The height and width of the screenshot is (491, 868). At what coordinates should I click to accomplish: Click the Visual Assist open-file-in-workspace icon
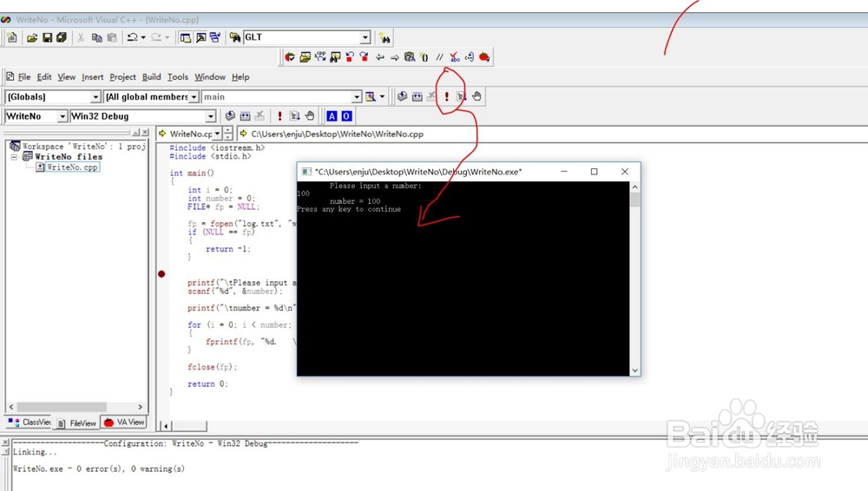[x=305, y=57]
